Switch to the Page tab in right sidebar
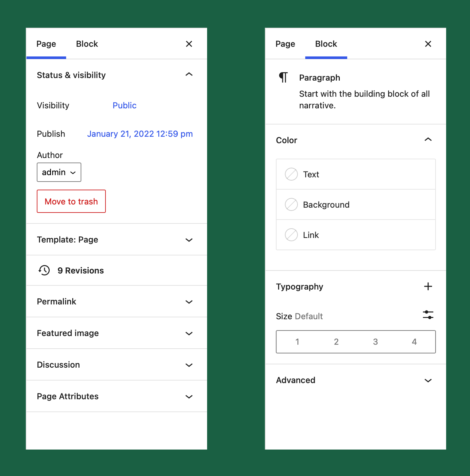Screen dimensions: 470x476 coord(285,44)
